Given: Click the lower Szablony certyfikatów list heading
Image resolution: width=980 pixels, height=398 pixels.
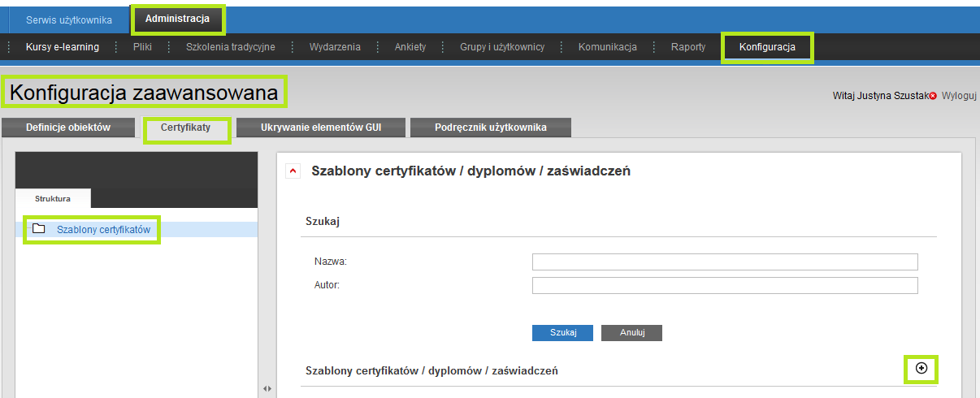Looking at the screenshot, I should (431, 370).
